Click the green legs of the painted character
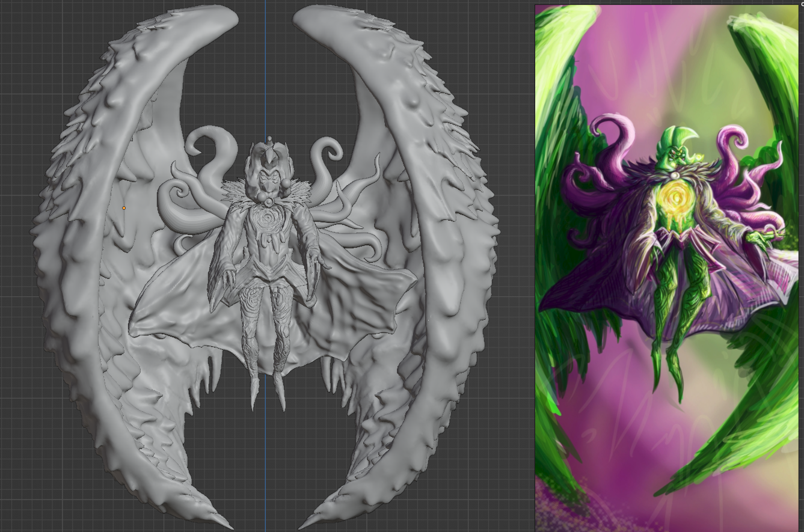Screen dimensions: 804x532 tap(677, 313)
